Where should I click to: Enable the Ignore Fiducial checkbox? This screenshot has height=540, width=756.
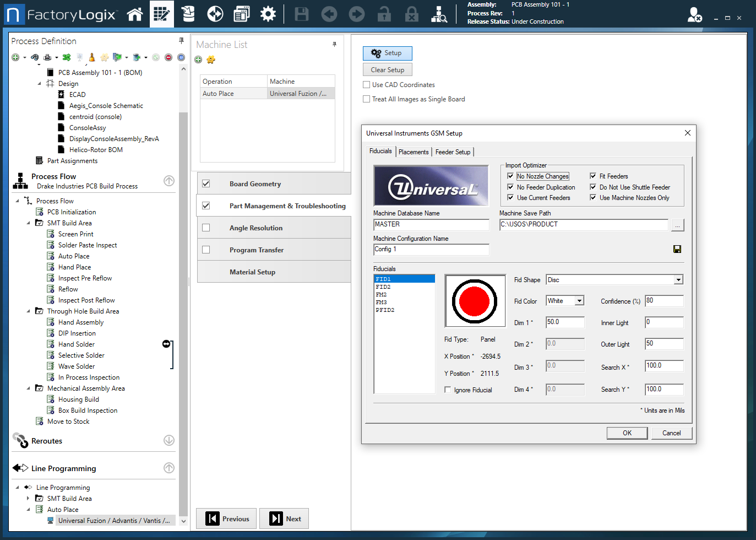[x=449, y=390]
